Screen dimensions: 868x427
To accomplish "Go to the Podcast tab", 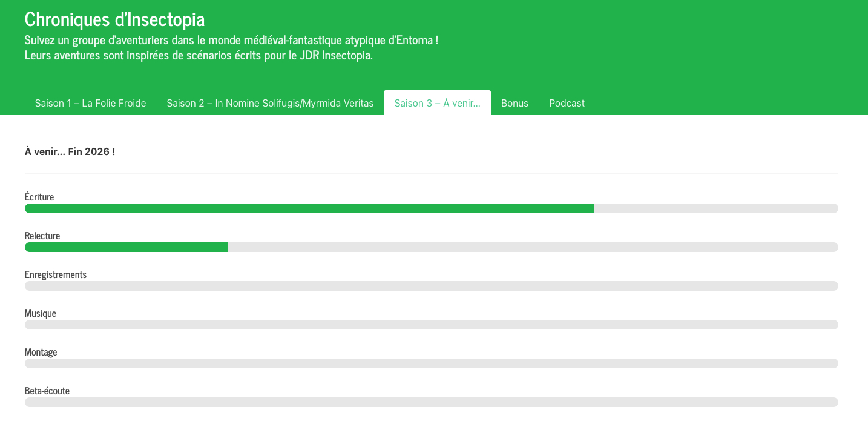I will [x=567, y=103].
